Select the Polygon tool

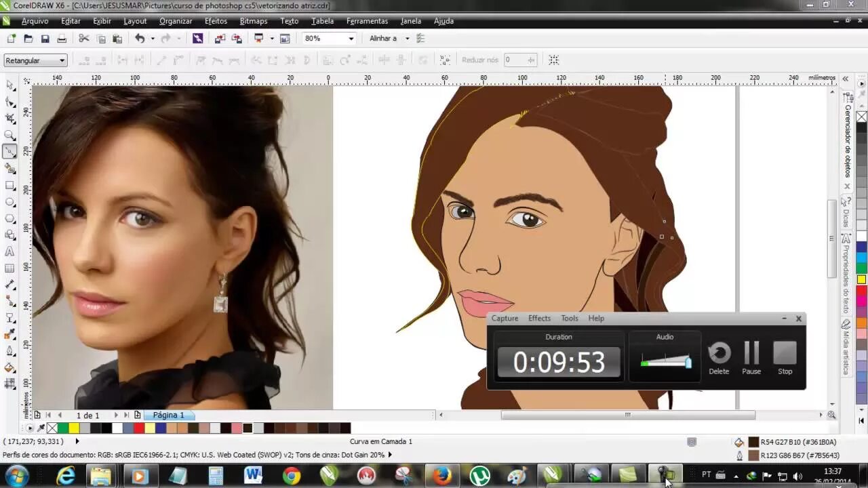[x=10, y=218]
